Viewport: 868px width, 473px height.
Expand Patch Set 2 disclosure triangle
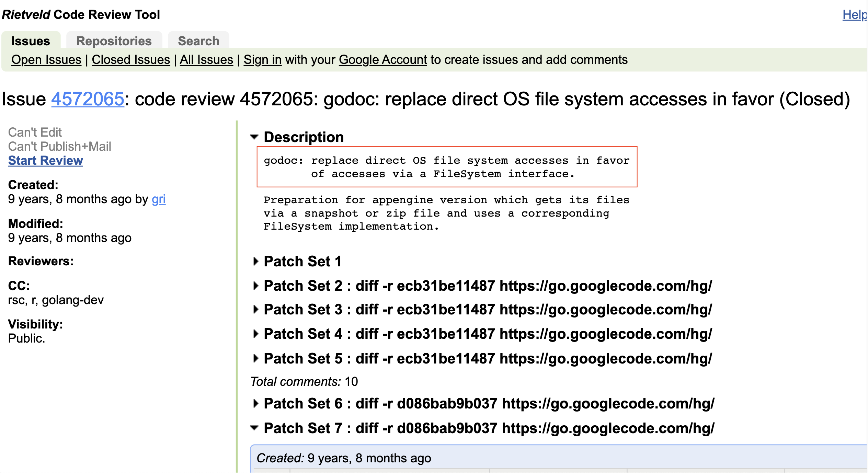tap(255, 286)
